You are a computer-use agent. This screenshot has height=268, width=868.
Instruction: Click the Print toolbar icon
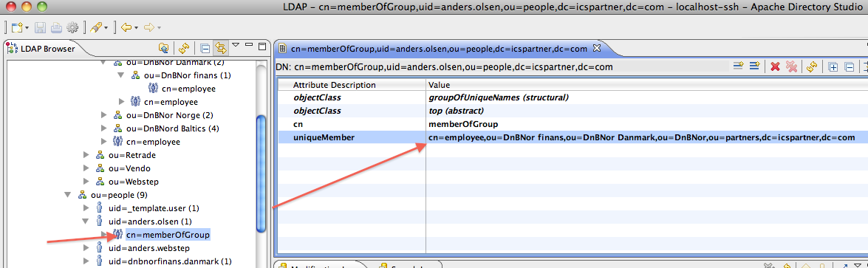56,27
